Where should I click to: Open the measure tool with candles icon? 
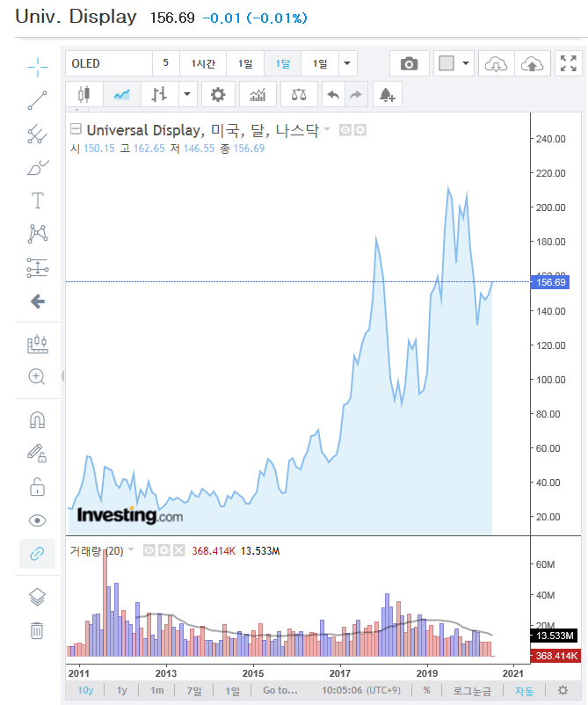coord(37,344)
